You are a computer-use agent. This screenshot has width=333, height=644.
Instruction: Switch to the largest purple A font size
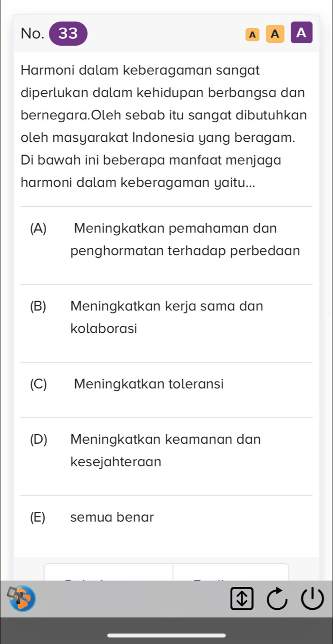tap(301, 33)
